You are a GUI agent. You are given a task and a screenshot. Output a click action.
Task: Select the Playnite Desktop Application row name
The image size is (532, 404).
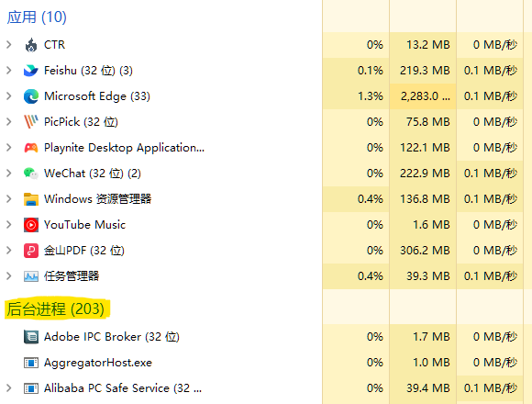(x=124, y=148)
